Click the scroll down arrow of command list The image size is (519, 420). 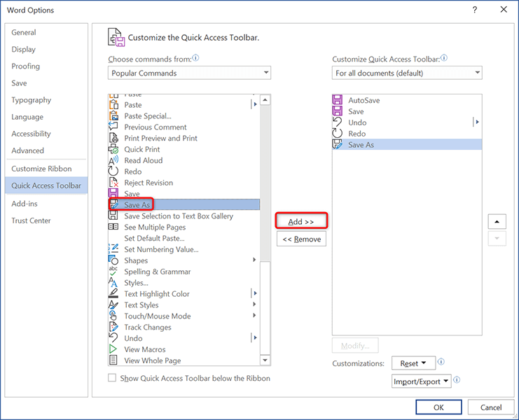click(x=265, y=360)
